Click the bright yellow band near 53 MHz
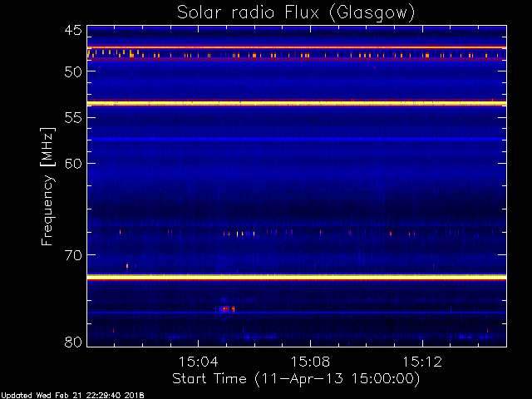Screen dimensions: 532x399 point(297,103)
